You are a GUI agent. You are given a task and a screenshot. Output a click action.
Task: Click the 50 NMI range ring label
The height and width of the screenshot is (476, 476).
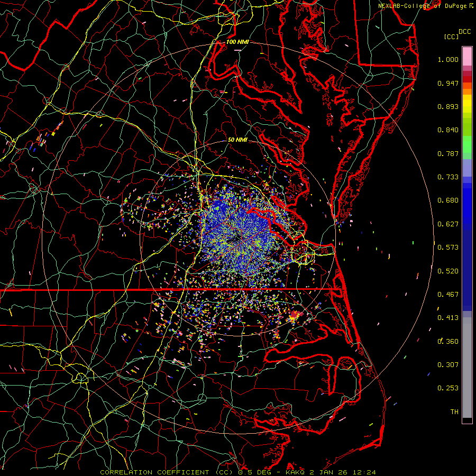(x=237, y=140)
